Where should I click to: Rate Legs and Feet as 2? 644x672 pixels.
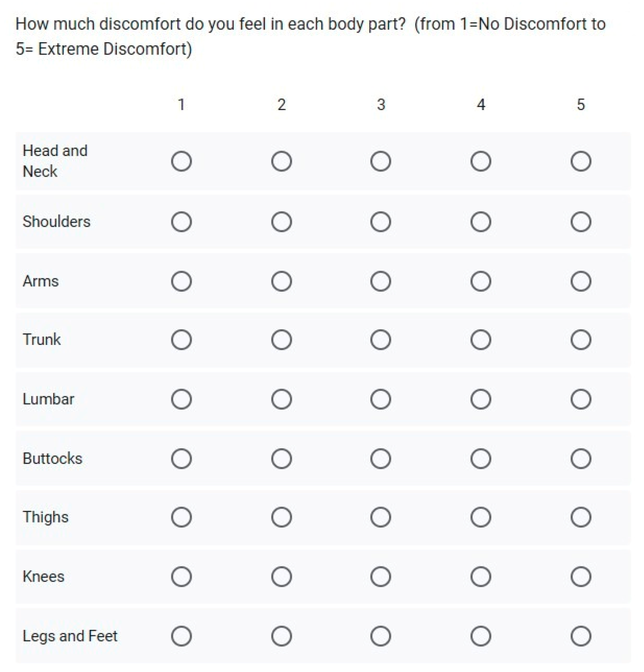tap(281, 636)
